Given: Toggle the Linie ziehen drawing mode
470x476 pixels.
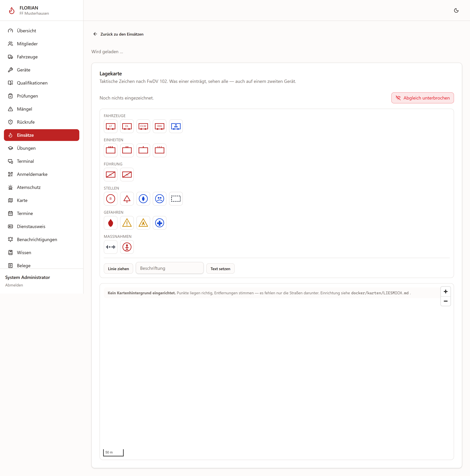Looking at the screenshot, I should click(x=118, y=269).
